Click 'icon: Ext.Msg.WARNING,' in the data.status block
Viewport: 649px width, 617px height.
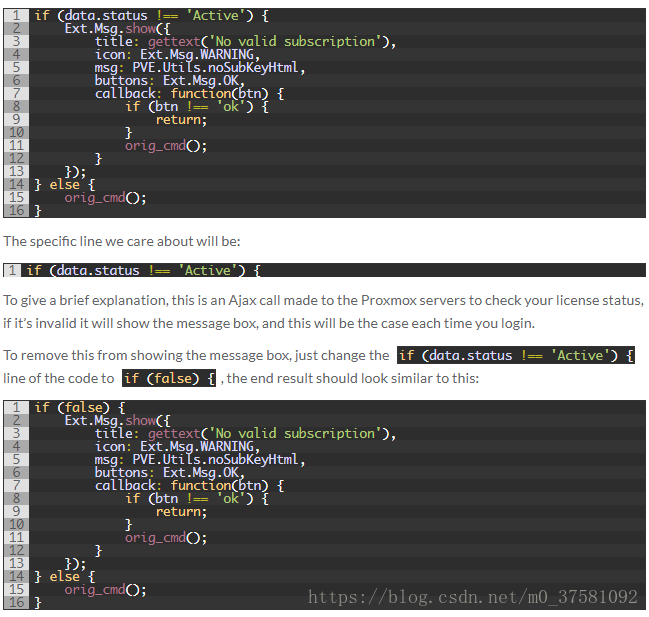point(178,55)
